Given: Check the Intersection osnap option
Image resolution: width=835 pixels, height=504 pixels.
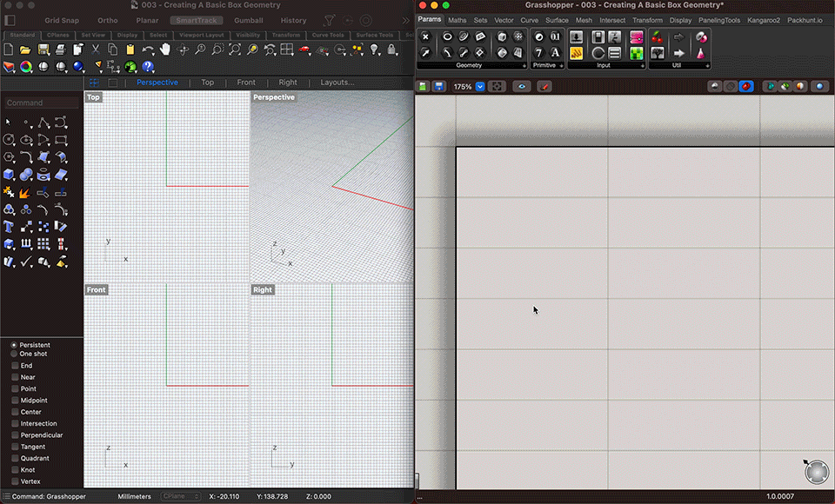Looking at the screenshot, I should (15, 424).
